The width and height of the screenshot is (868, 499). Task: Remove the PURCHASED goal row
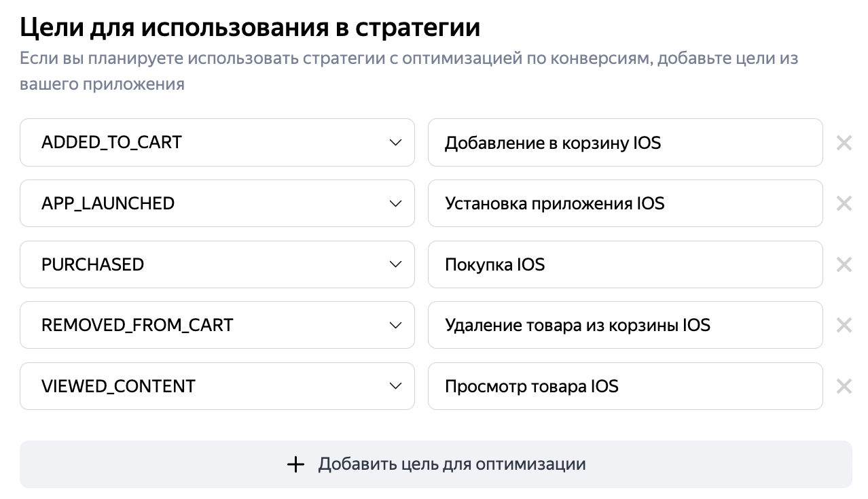[844, 264]
